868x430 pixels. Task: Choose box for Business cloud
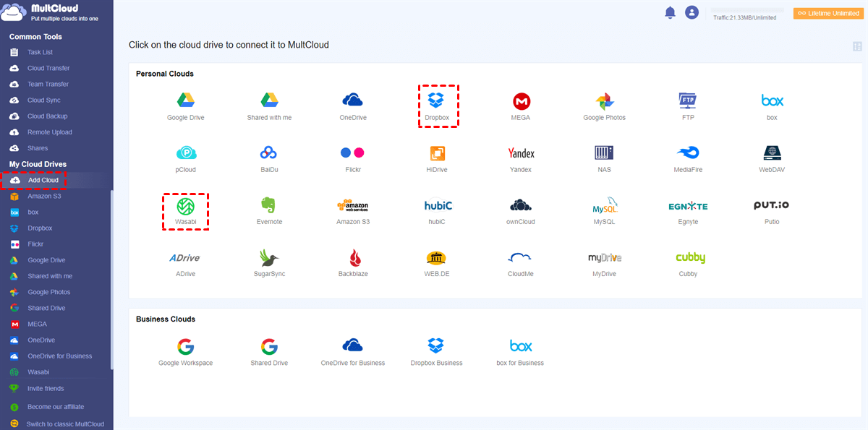(x=520, y=352)
